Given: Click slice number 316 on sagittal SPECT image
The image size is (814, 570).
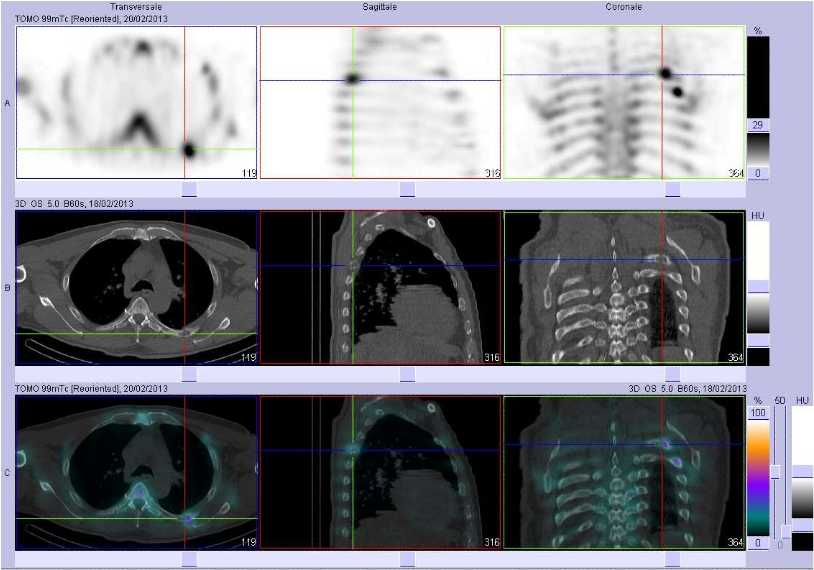Looking at the screenshot, I should tap(492, 173).
